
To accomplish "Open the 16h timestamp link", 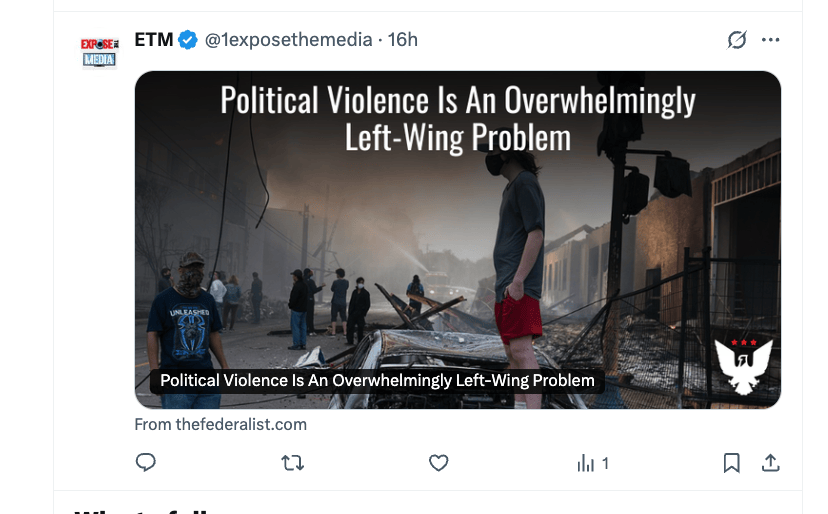I will click(x=403, y=40).
